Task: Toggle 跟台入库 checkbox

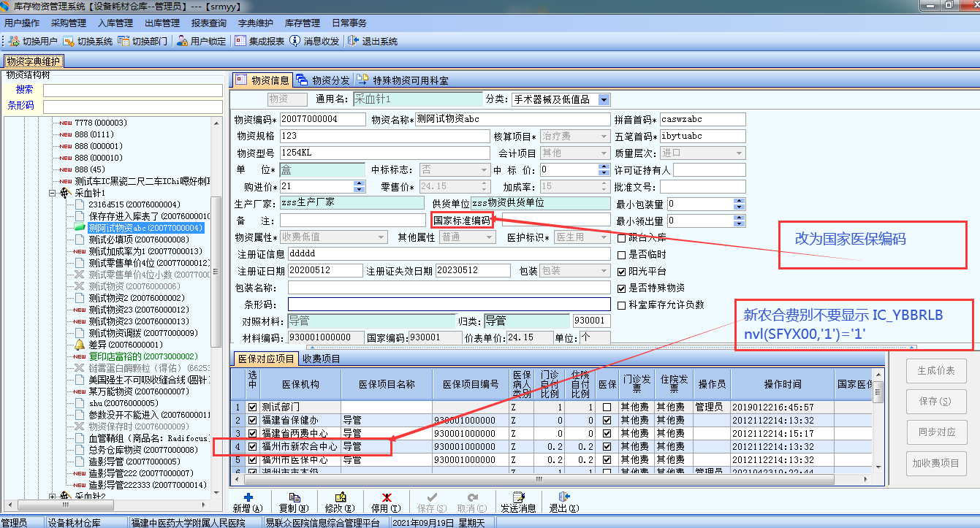Action: pyautogui.click(x=622, y=237)
